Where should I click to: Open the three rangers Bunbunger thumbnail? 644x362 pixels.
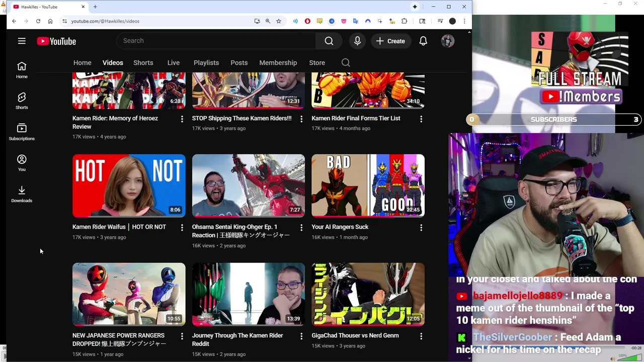(129, 294)
